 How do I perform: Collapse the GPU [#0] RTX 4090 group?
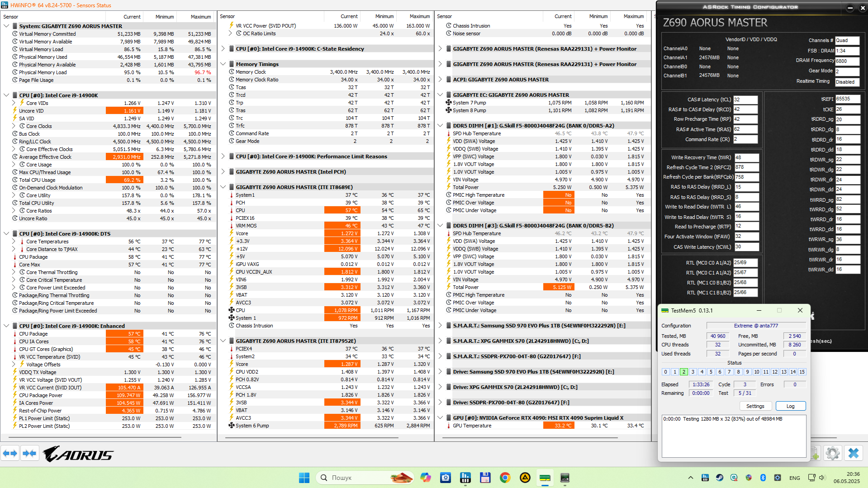click(x=440, y=418)
